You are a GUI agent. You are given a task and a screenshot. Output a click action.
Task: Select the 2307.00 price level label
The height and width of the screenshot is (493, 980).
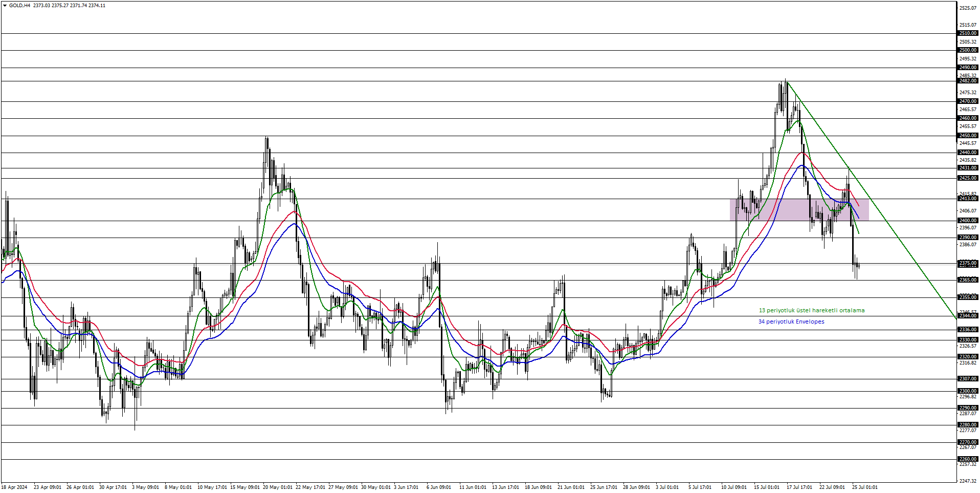click(968, 379)
